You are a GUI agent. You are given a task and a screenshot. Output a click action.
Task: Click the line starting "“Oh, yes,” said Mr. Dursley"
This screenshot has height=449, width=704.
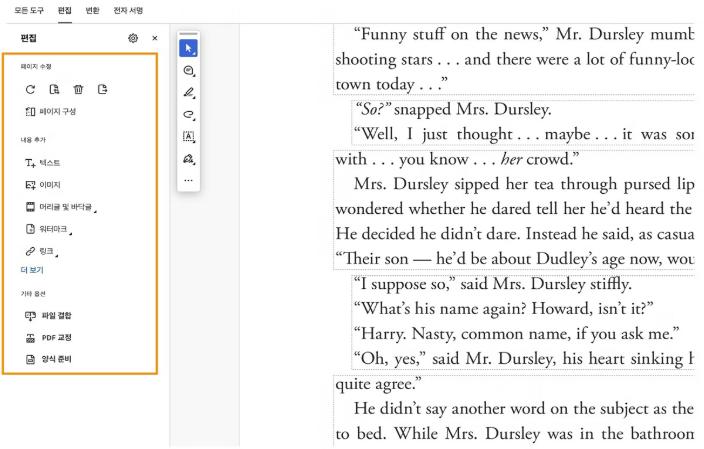pos(524,359)
